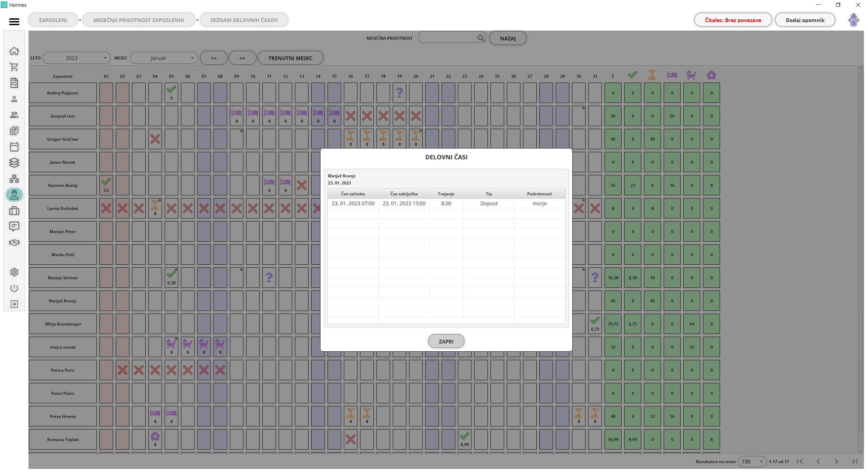Open the settings gear sidebar icon
Viewport: 868px width, 475px height.
coord(14,272)
